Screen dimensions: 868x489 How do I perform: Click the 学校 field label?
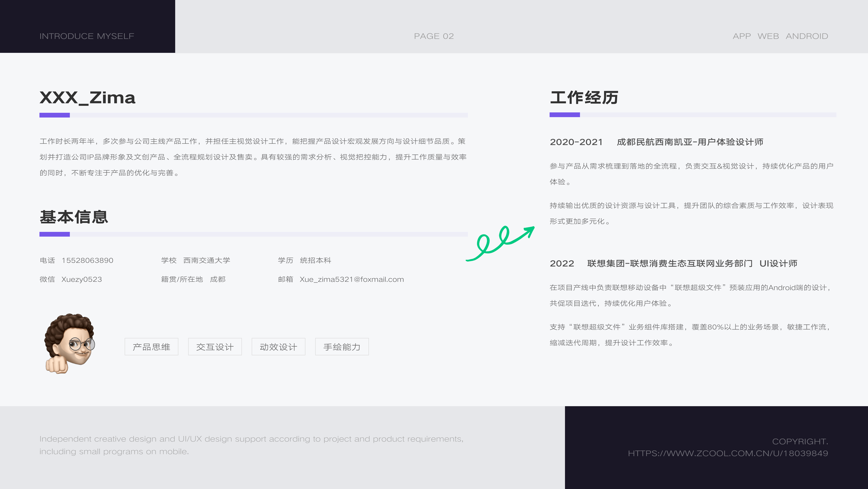[x=169, y=260]
